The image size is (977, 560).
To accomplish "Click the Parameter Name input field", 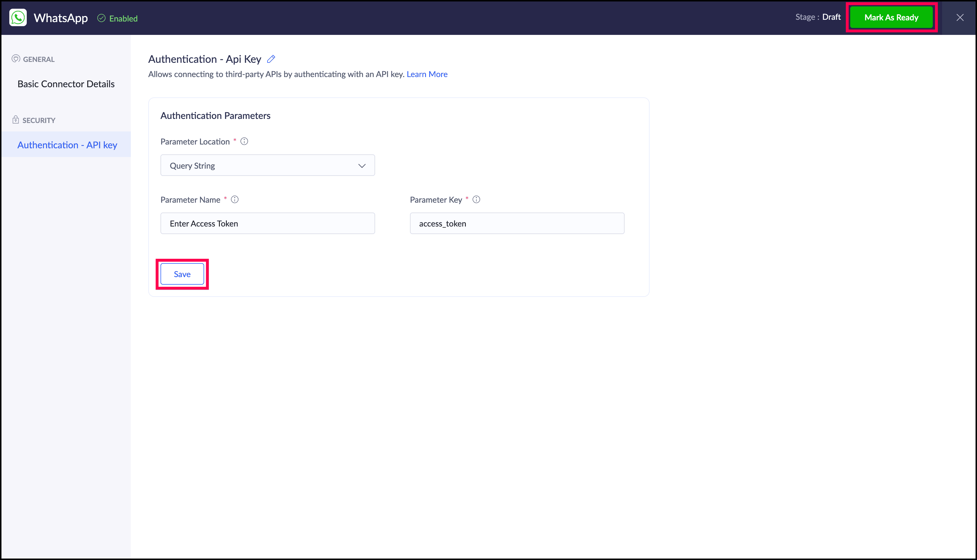I will pyautogui.click(x=267, y=224).
